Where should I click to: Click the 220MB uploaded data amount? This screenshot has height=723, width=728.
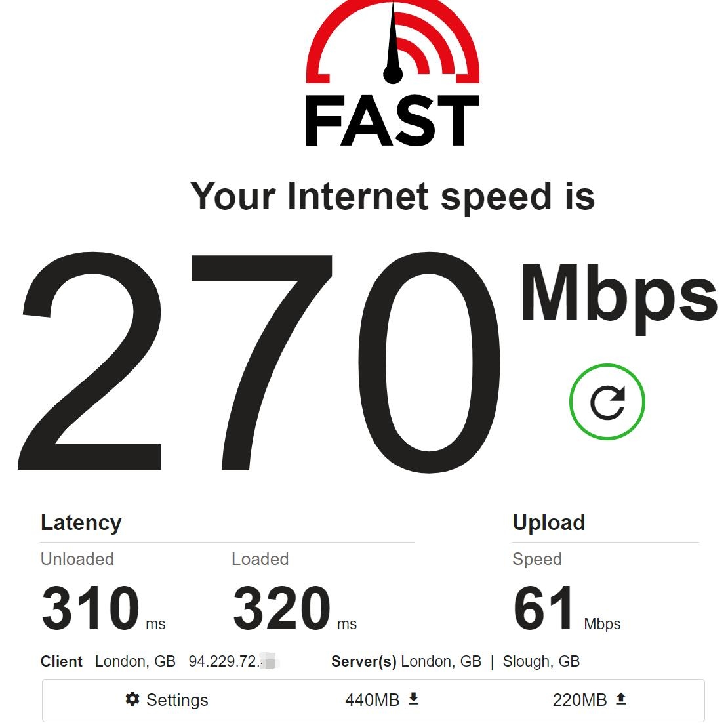pyautogui.click(x=579, y=700)
